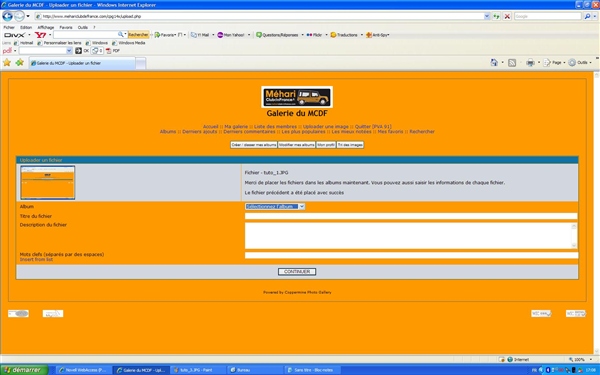
Task: Click the Windows Media links bar shortcut
Action: coord(129,43)
